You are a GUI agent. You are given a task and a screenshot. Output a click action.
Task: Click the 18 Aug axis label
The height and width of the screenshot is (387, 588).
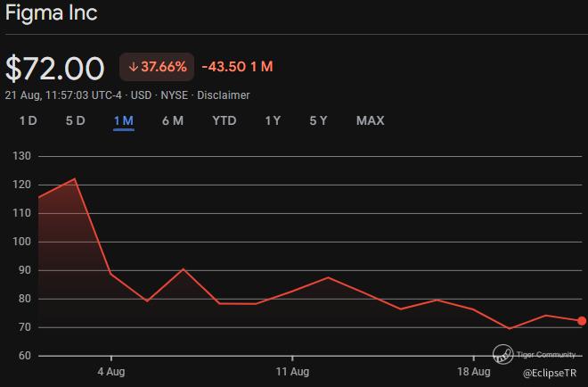point(474,372)
